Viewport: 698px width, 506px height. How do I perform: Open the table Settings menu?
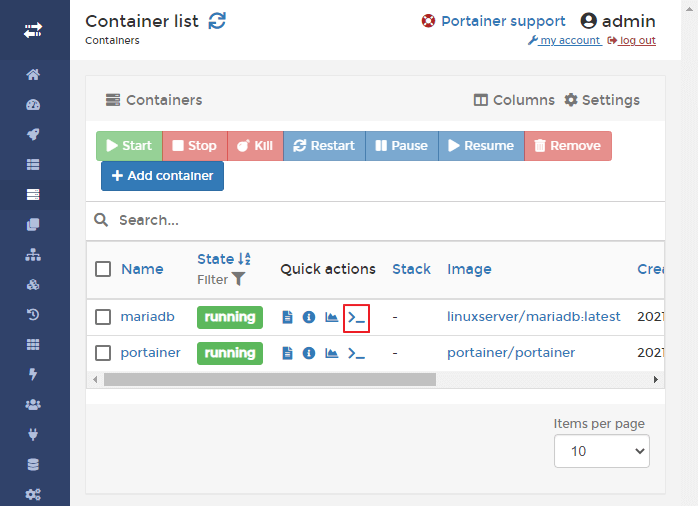tap(602, 100)
